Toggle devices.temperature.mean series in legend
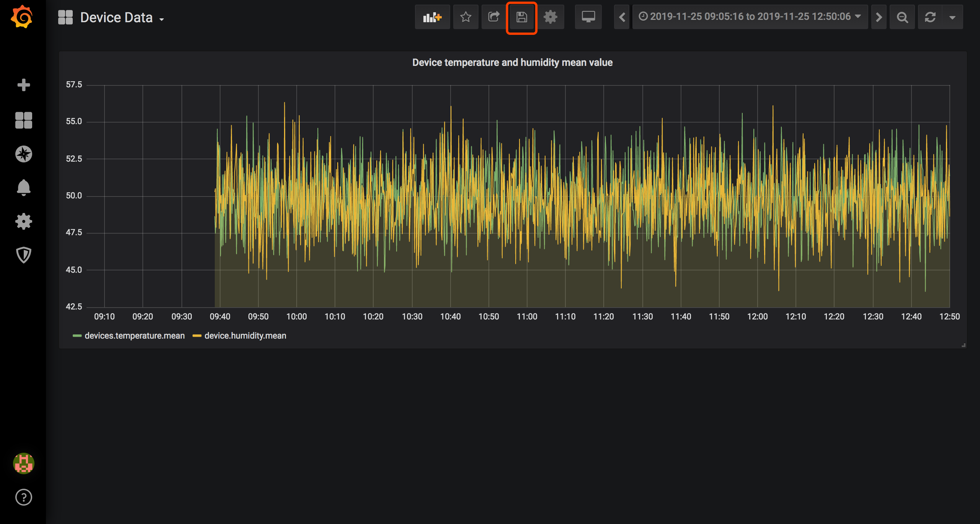 pyautogui.click(x=134, y=336)
